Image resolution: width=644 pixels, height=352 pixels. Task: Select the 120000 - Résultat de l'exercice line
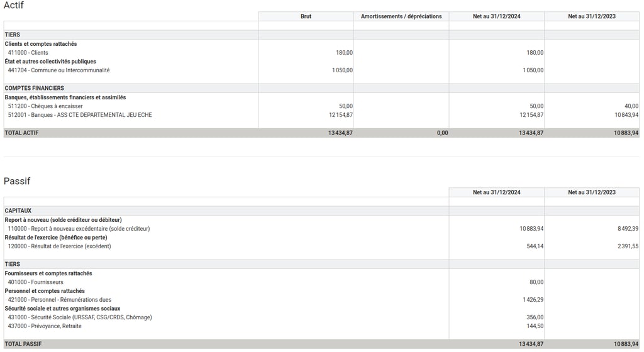(x=321, y=246)
